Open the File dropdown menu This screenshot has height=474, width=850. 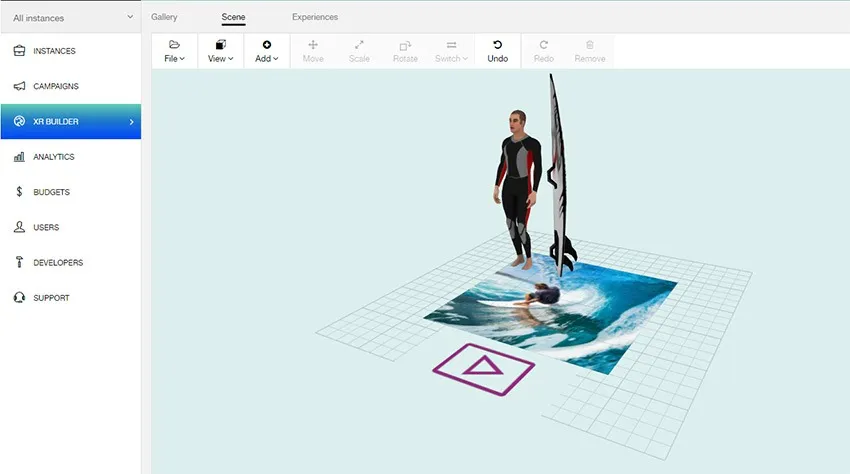coord(175,52)
